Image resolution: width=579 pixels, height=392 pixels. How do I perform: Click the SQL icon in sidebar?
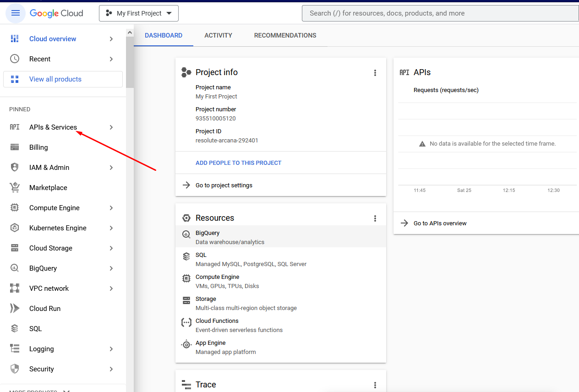click(15, 329)
